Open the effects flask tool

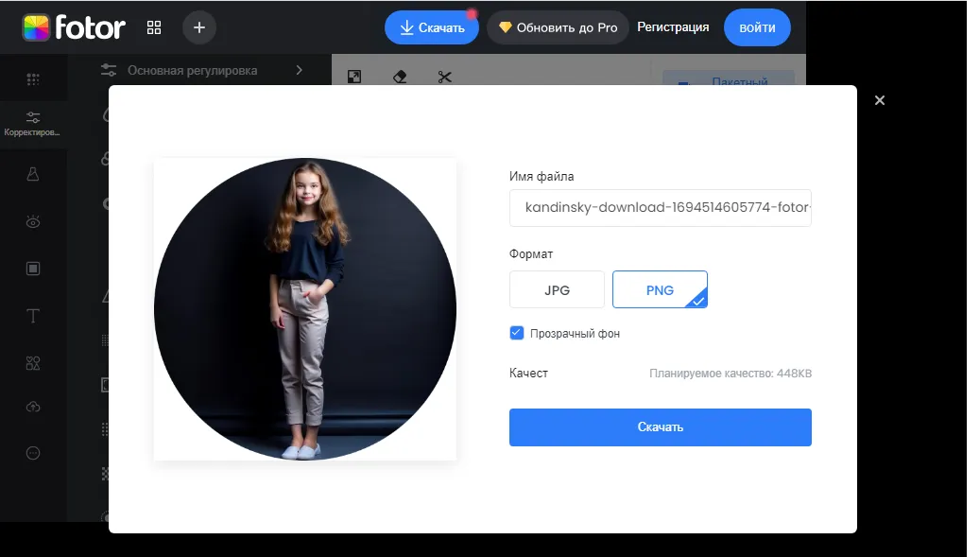(x=34, y=173)
